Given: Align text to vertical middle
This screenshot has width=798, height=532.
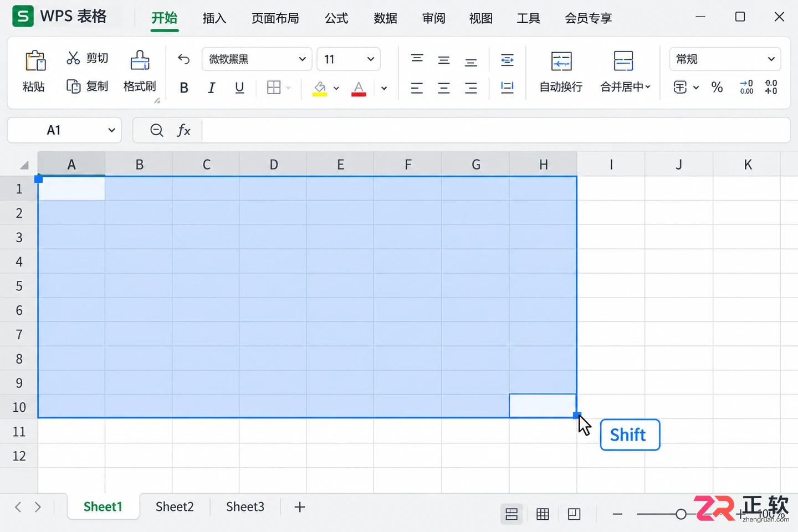Looking at the screenshot, I should click(444, 60).
